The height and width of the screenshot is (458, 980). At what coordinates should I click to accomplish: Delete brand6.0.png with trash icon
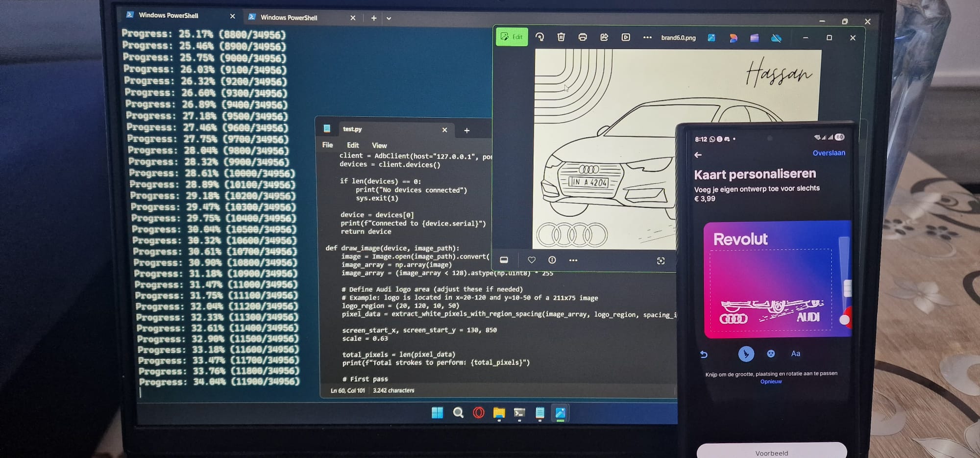[561, 37]
